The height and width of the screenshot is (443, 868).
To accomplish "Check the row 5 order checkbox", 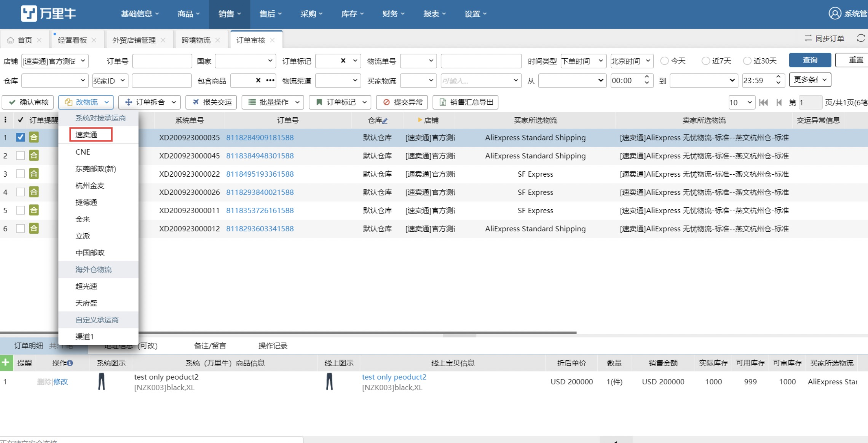I will 21,210.
